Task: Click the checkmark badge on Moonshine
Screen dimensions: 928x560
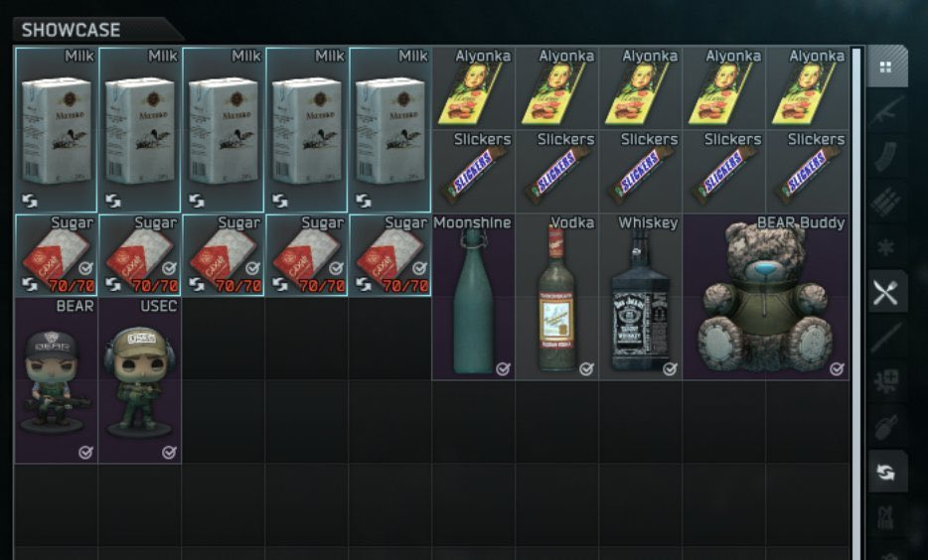Action: pyautogui.click(x=503, y=369)
